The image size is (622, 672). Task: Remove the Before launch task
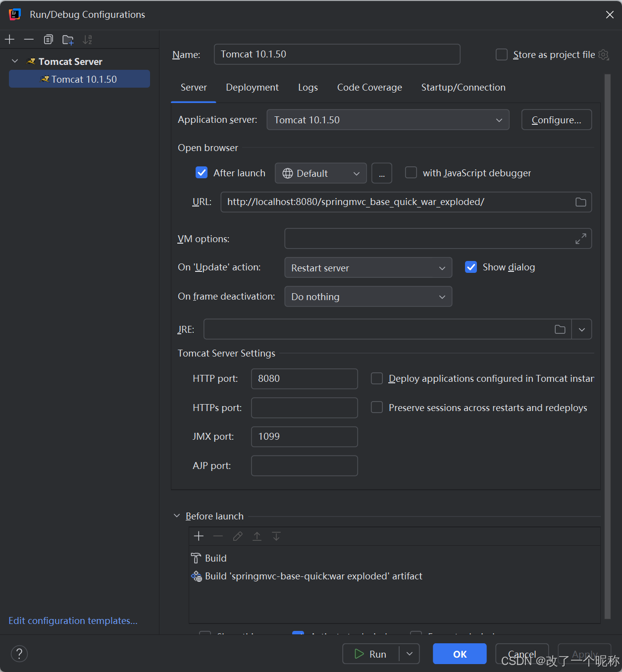click(218, 536)
